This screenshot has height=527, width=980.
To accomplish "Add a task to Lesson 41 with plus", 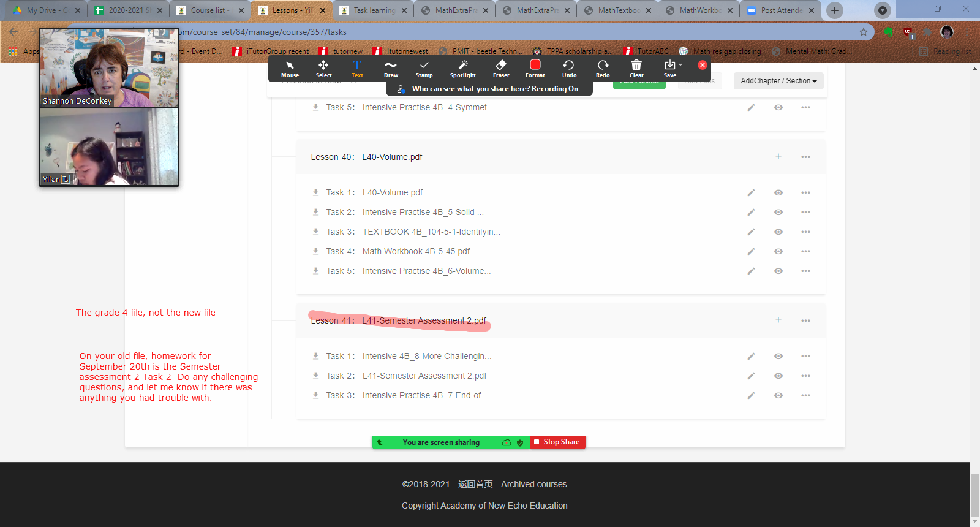I will click(x=778, y=320).
